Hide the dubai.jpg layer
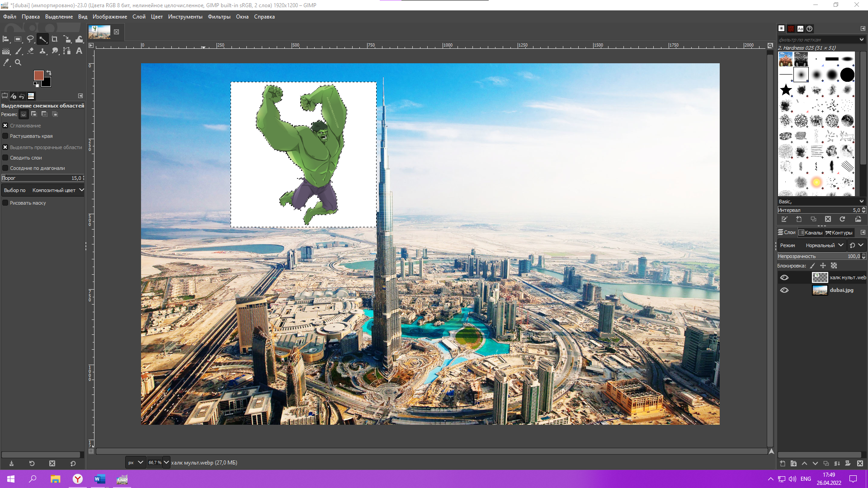 click(784, 290)
